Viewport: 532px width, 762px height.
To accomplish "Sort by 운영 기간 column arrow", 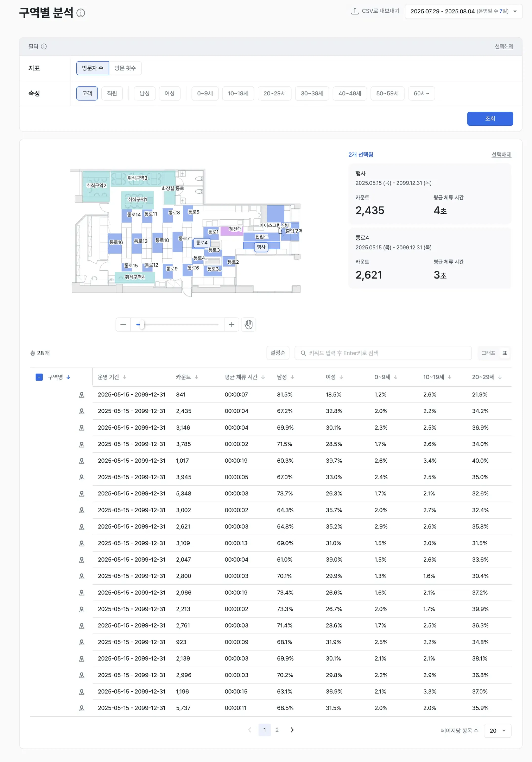I will 125,377.
